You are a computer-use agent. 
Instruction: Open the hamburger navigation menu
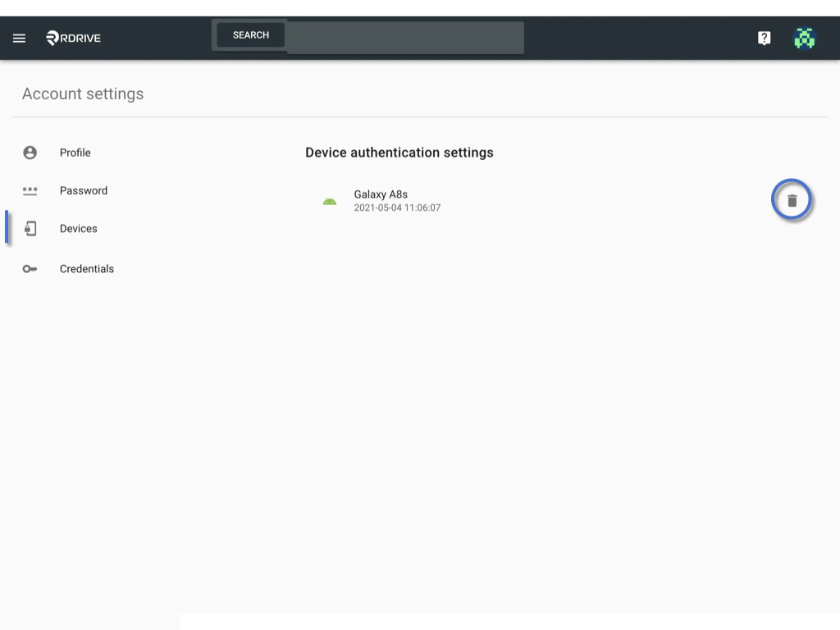(20, 38)
